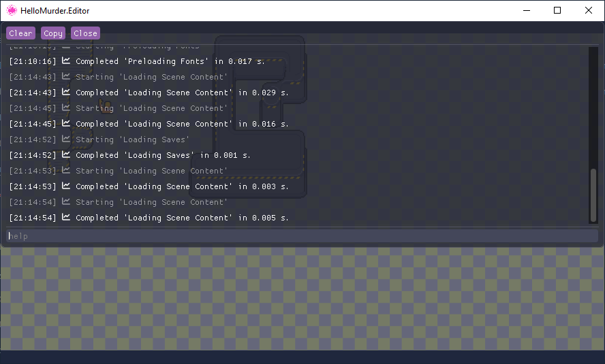Maximize the HelloMurder.Editor window
605x364 pixels.
pyautogui.click(x=557, y=11)
